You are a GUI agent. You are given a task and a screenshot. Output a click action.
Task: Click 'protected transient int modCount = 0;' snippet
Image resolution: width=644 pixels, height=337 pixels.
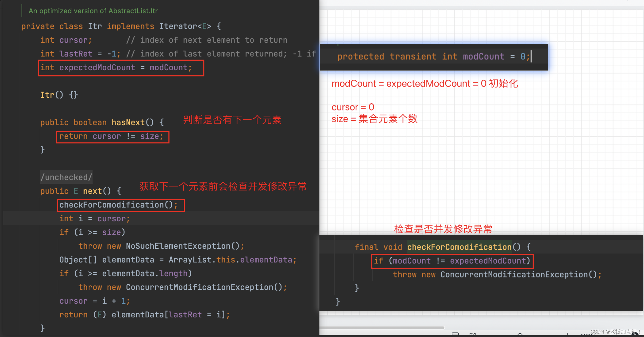(x=434, y=57)
